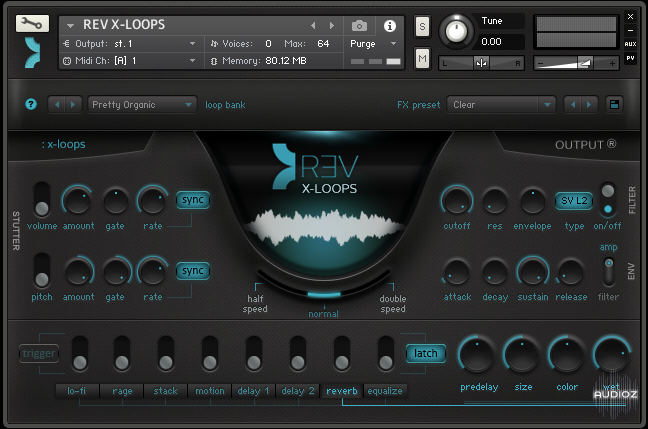648x429 pixels.
Task: Click the filter envelope knob
Action: 532,200
